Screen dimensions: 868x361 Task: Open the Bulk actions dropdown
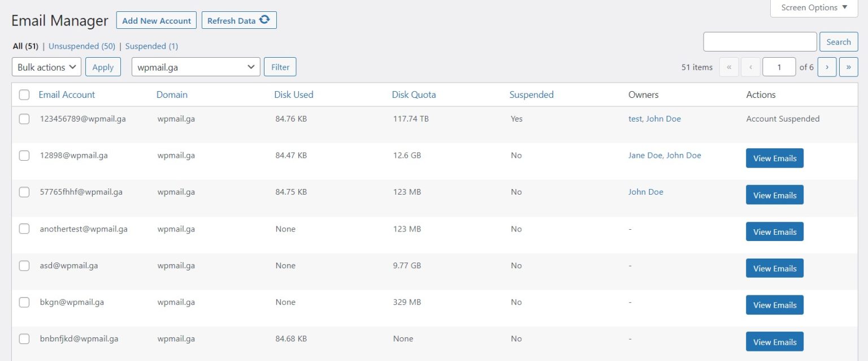[x=46, y=67]
